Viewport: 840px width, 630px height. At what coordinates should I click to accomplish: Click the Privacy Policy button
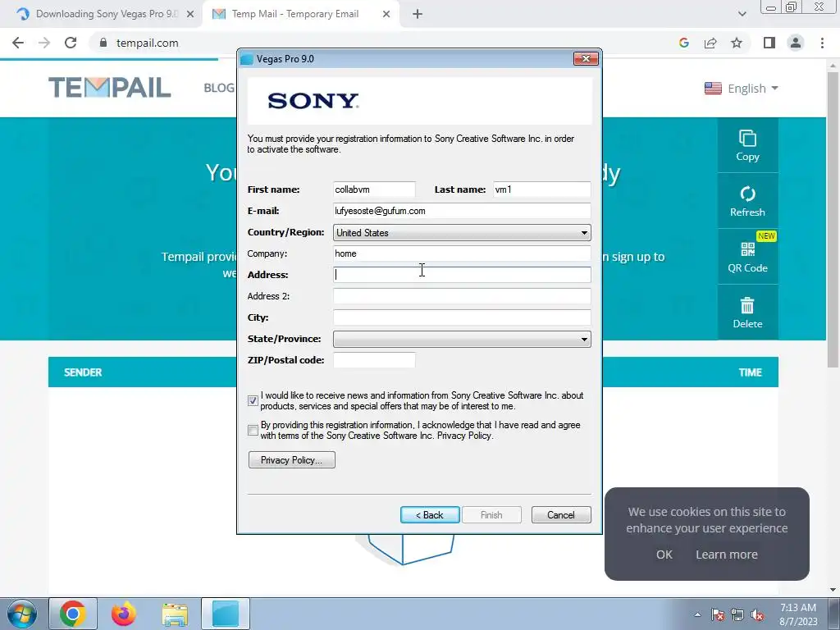pyautogui.click(x=292, y=459)
